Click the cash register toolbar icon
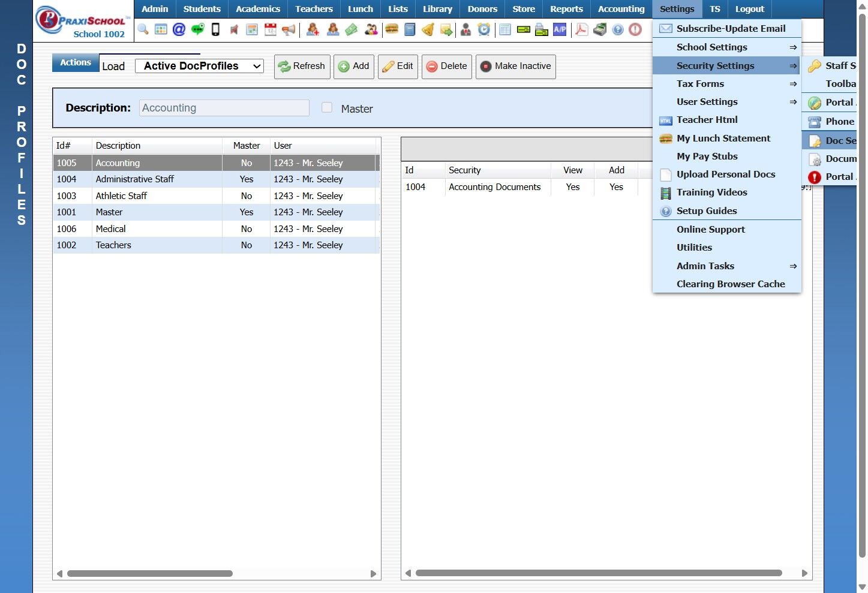The image size is (868, 593). [x=600, y=29]
